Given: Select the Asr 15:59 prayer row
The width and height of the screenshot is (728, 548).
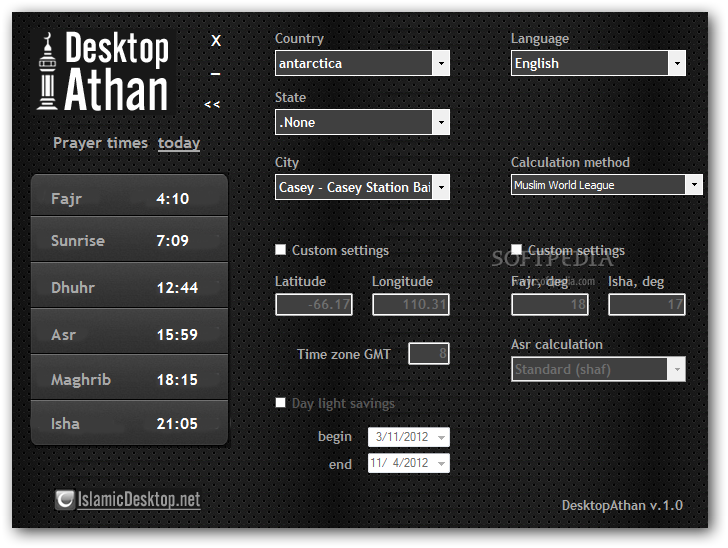Looking at the screenshot, I should (x=129, y=331).
